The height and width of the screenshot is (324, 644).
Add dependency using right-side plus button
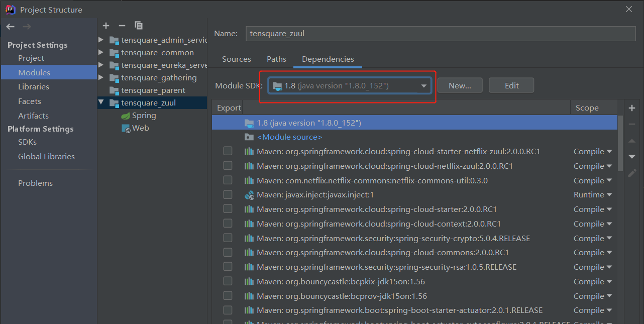click(632, 108)
